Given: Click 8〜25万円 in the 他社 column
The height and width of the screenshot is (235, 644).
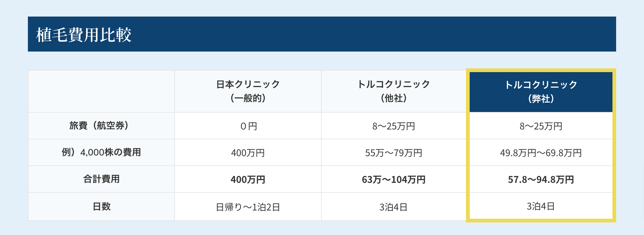Looking at the screenshot, I should [394, 126].
